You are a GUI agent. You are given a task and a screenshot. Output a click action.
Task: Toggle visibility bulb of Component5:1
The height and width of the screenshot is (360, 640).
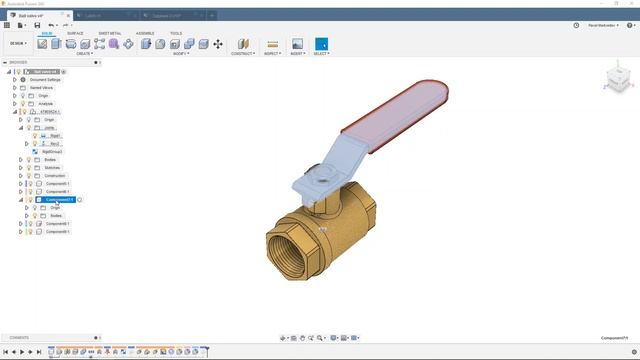[x=31, y=184]
